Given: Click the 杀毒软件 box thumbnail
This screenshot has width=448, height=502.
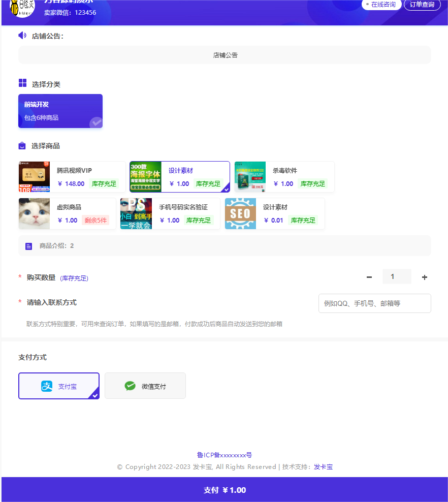Looking at the screenshot, I should coord(250,177).
